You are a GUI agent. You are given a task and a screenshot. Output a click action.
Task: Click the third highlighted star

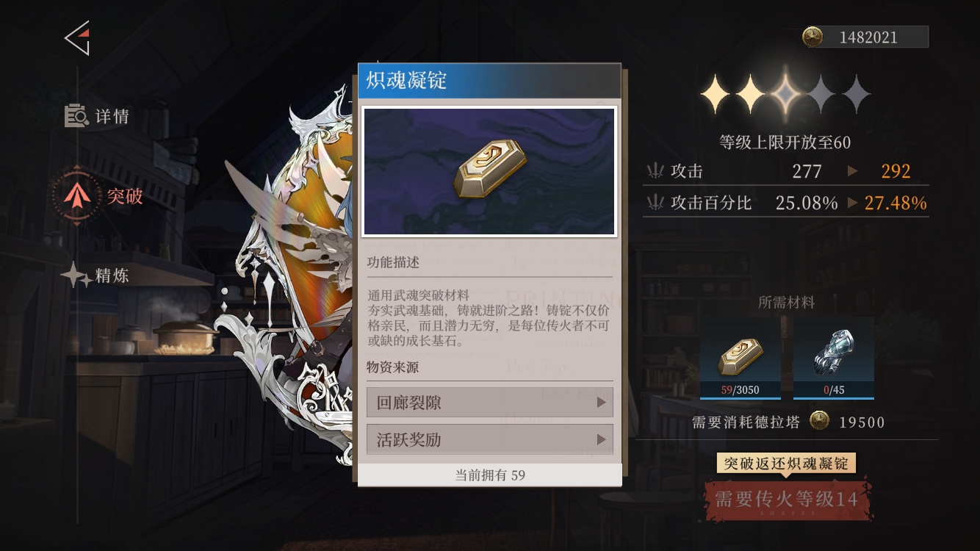click(785, 95)
